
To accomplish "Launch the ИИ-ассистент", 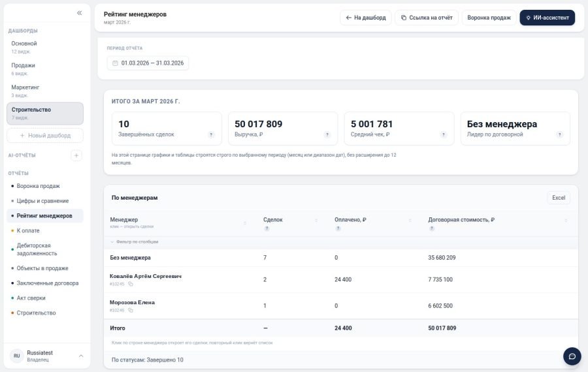I will [547, 18].
